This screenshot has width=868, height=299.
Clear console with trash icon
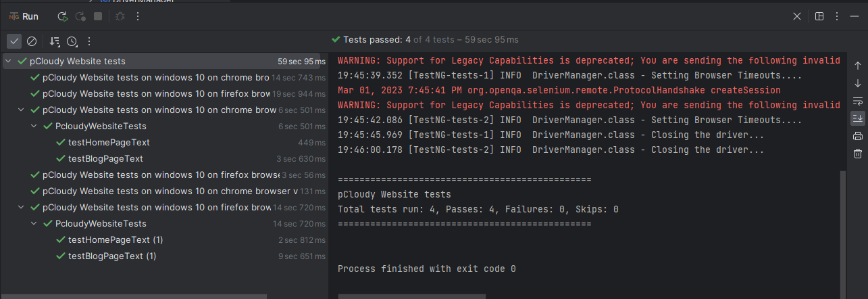[857, 154]
